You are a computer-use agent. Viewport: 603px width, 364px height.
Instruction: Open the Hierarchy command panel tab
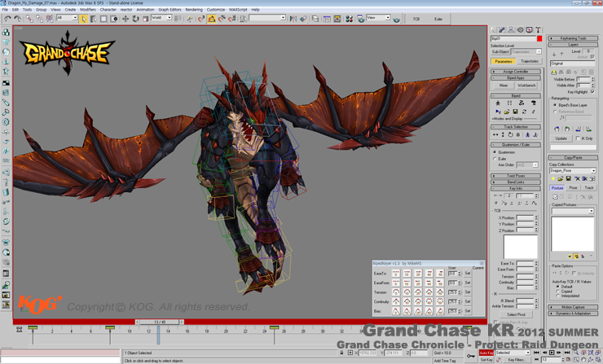click(511, 30)
